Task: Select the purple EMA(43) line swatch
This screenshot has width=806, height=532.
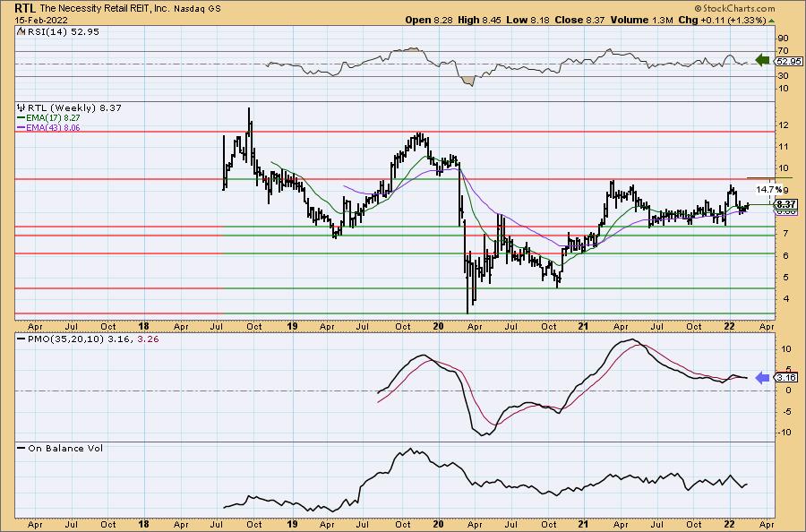Action: (x=21, y=127)
